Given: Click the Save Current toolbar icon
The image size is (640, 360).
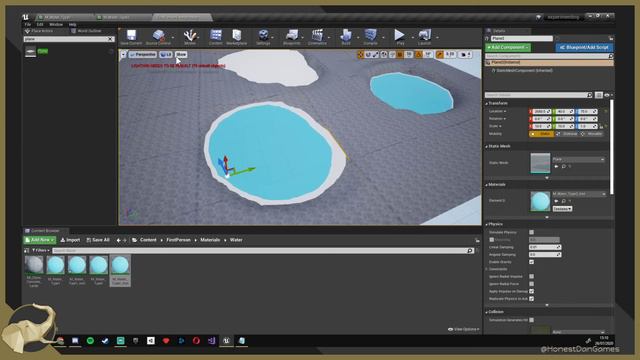Looking at the screenshot, I should click(131, 37).
